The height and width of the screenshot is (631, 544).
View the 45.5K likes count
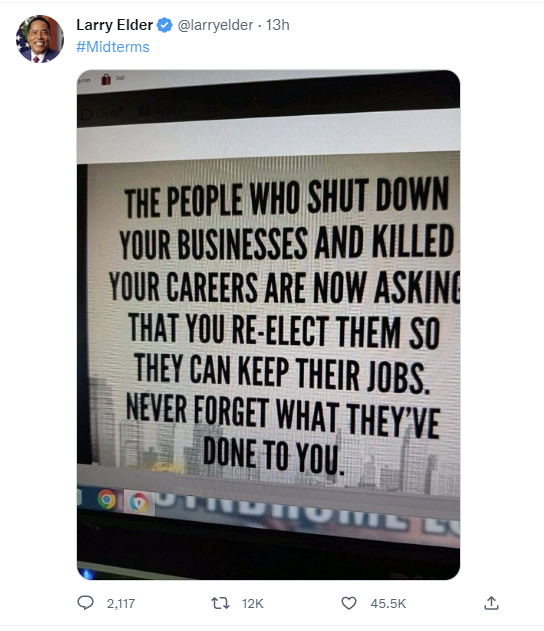(x=388, y=603)
